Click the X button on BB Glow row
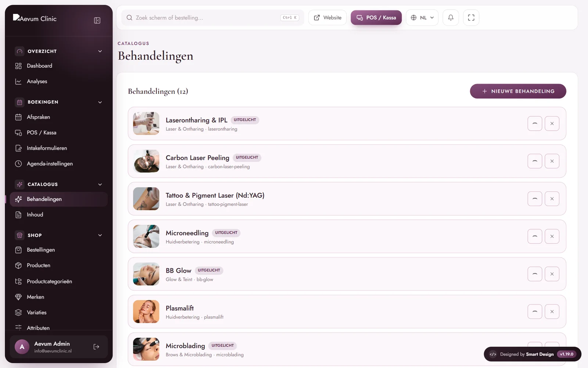 pyautogui.click(x=552, y=274)
